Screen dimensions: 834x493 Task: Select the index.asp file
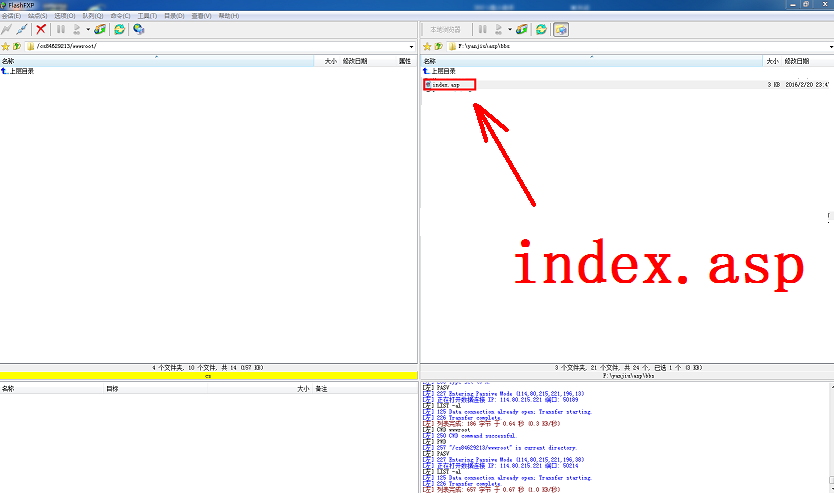446,85
